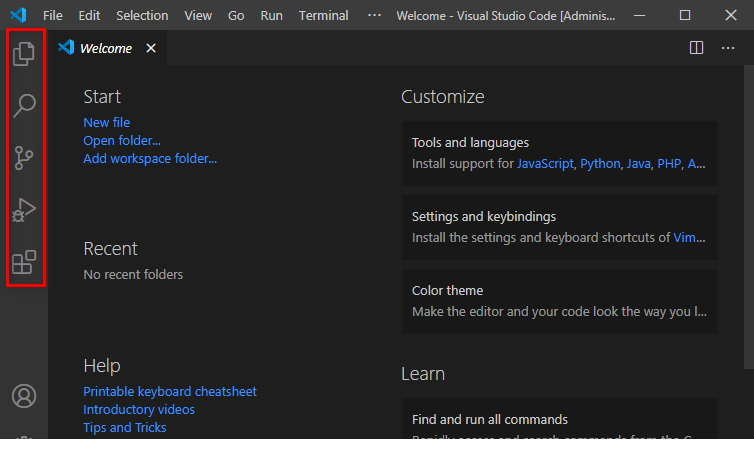Click the VS Code logo in title bar
This screenshot has width=754, height=456.
point(18,15)
